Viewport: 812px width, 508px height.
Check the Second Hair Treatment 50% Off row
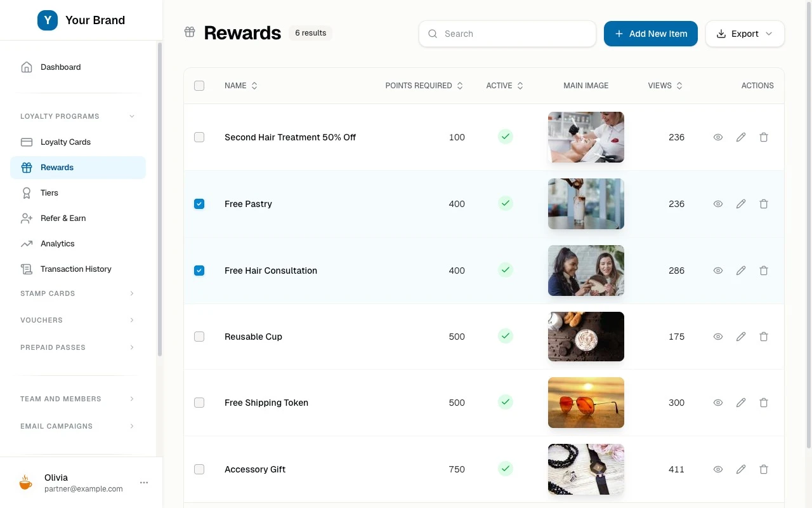point(199,137)
